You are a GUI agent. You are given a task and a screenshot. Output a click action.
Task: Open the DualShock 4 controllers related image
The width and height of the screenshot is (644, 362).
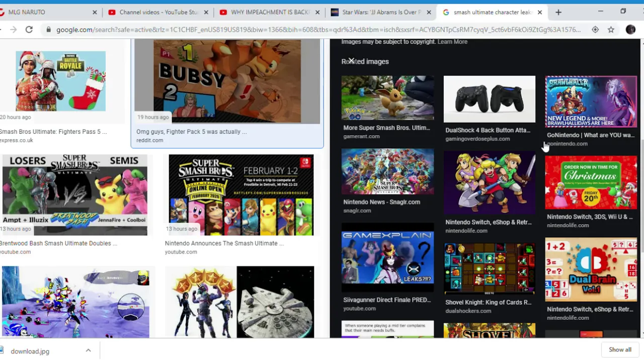[x=490, y=99]
